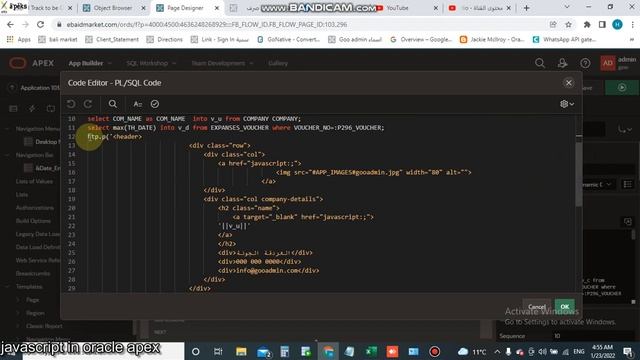Open the SQL Workshop menu
Screen dimensions: 640x360
pos(151,63)
